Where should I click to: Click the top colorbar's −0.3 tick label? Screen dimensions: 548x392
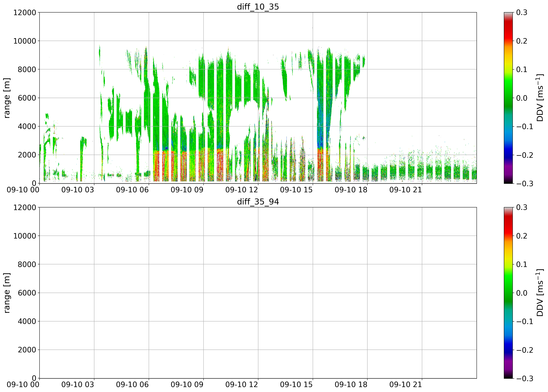point(525,184)
